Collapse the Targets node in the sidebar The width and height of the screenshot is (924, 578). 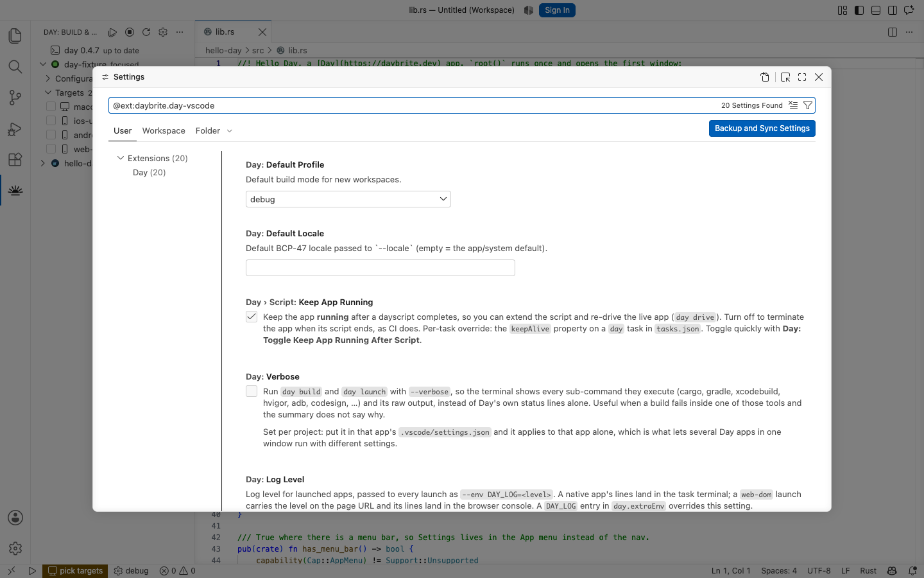point(48,92)
